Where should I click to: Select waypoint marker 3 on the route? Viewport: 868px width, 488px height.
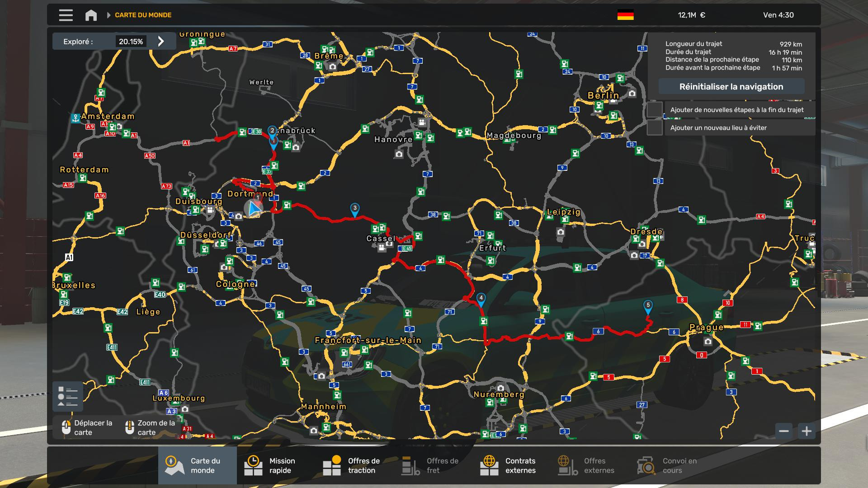[x=355, y=210]
